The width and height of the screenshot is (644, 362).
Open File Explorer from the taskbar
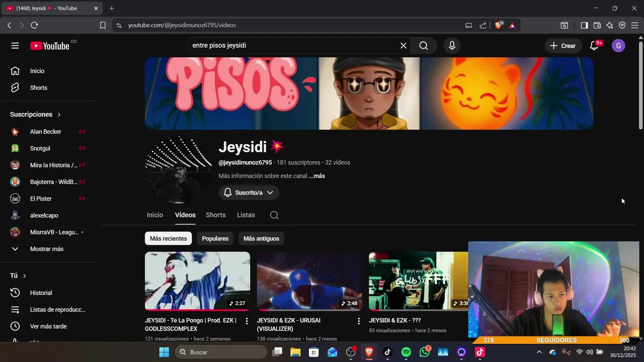[x=295, y=352]
